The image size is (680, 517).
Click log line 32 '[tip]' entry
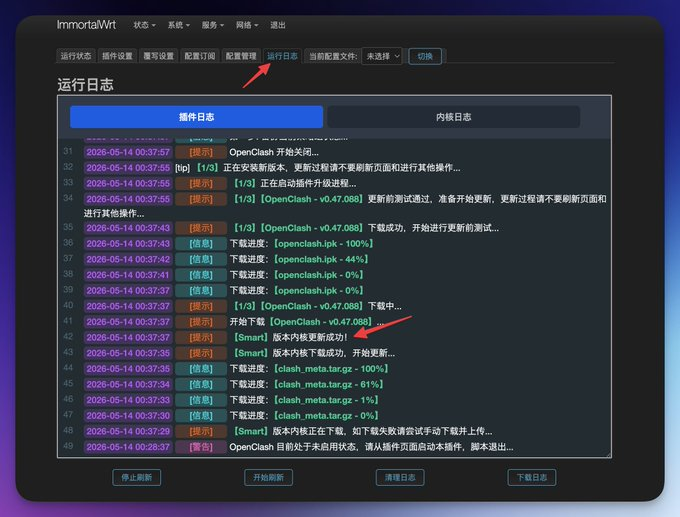click(318, 168)
